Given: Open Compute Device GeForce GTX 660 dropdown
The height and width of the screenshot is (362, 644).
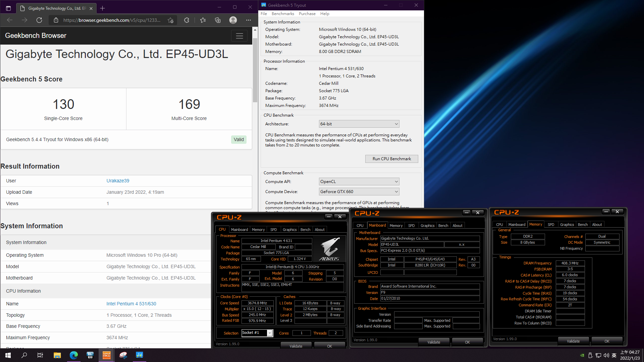Looking at the screenshot, I should click(x=359, y=192).
